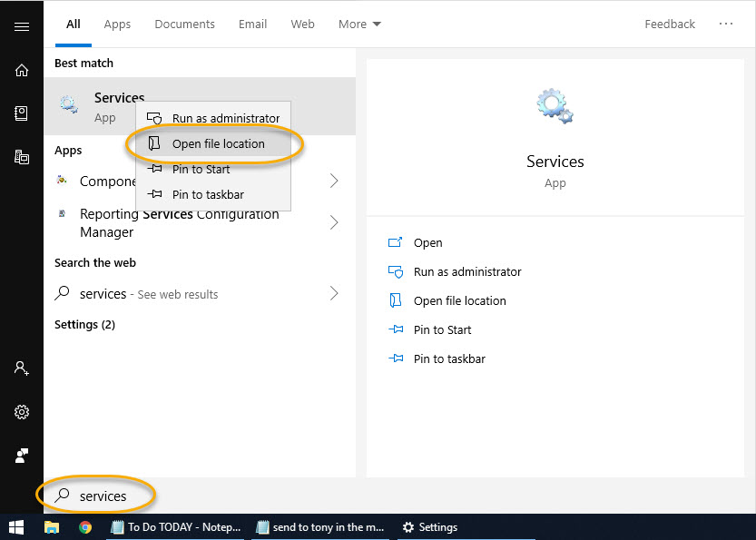Click the Home icon in the left sidebar
Screen dimensions: 756x540
22,71
